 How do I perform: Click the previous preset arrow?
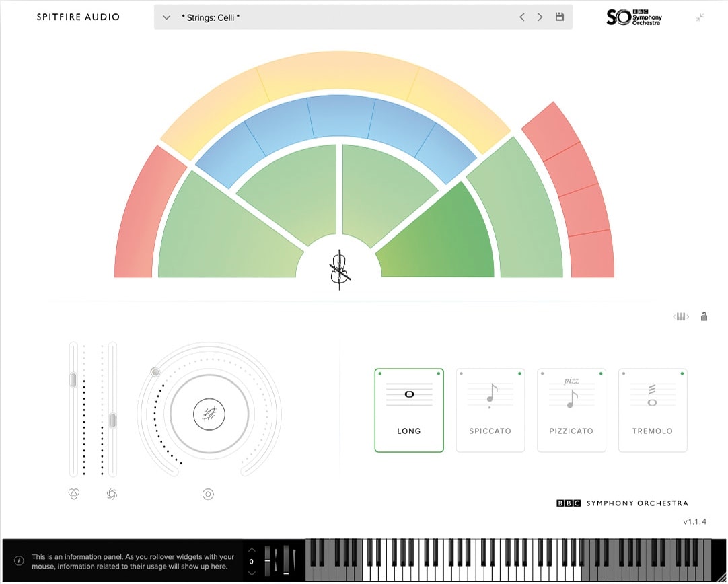522,17
